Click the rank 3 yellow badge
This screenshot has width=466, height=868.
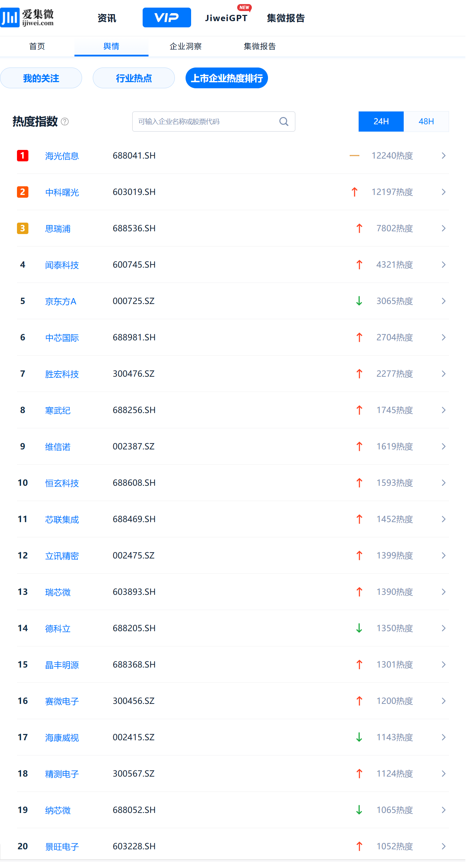coord(23,229)
